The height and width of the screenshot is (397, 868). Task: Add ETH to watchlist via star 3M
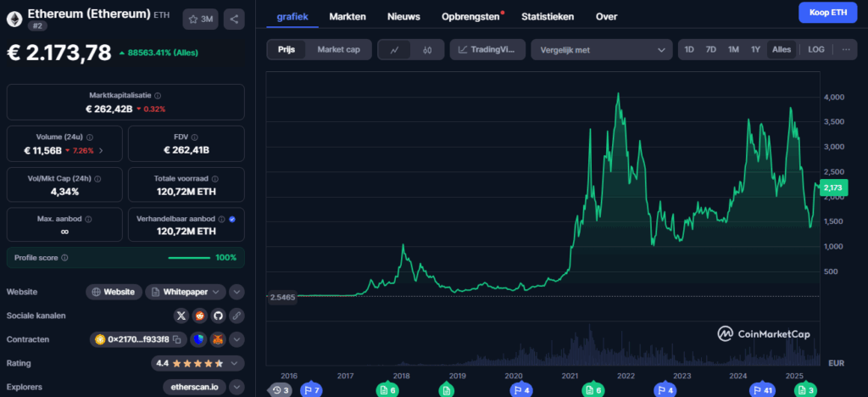click(200, 20)
